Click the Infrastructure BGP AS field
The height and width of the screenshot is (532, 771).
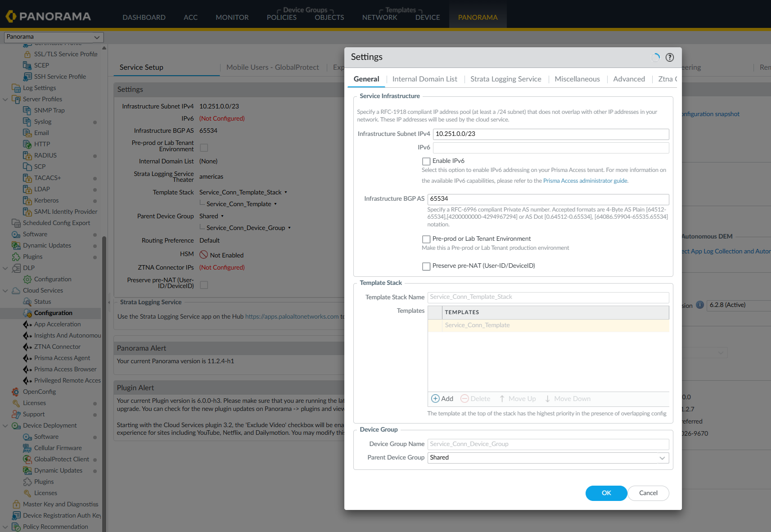[x=548, y=199]
